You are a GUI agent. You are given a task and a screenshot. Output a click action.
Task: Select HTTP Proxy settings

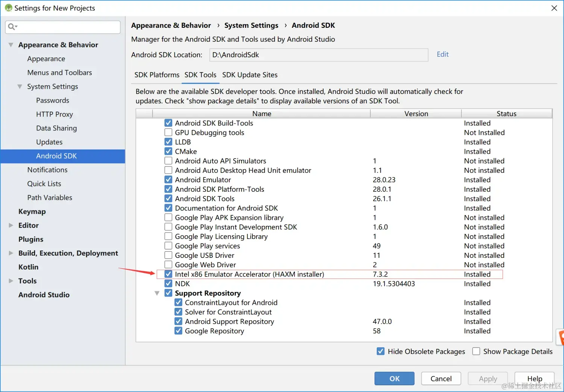tap(55, 114)
